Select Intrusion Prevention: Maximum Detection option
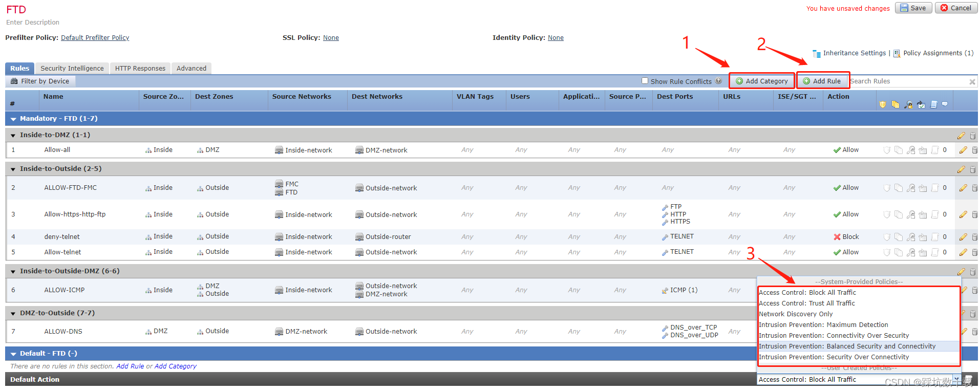This screenshot has width=980, height=392. 859,325
